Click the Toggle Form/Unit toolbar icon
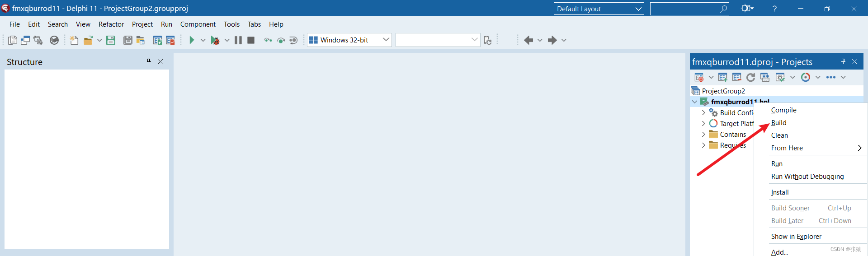 38,40
